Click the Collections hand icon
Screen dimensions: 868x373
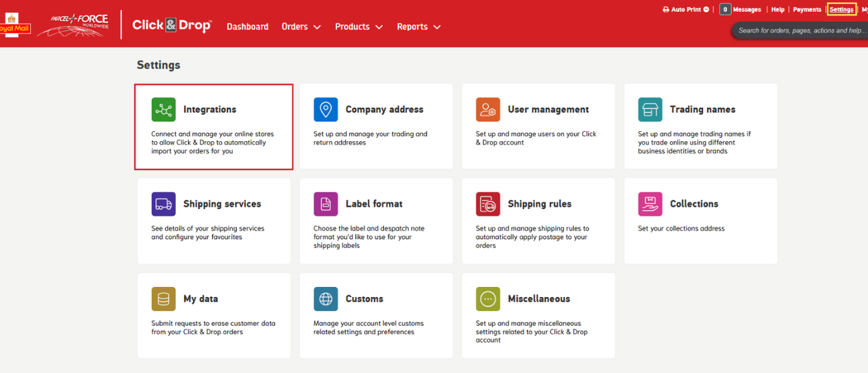pos(650,204)
